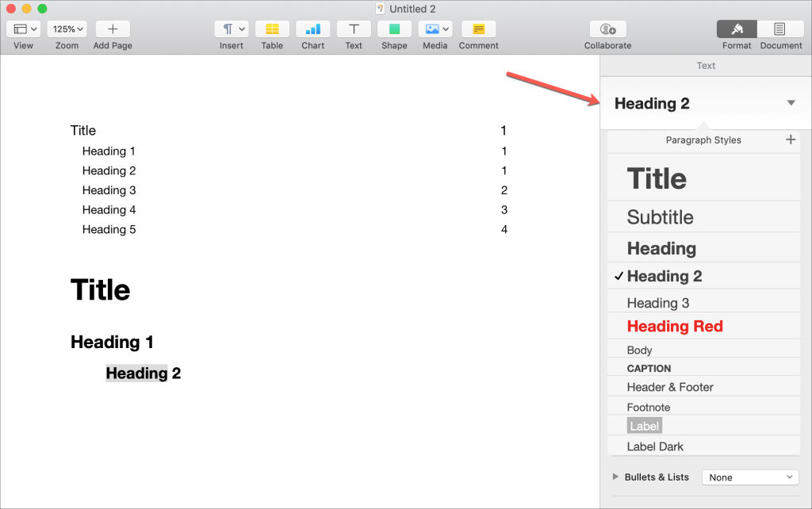This screenshot has height=509, width=812.
Task: Open the 125% Zoom dropdown
Action: click(x=67, y=29)
